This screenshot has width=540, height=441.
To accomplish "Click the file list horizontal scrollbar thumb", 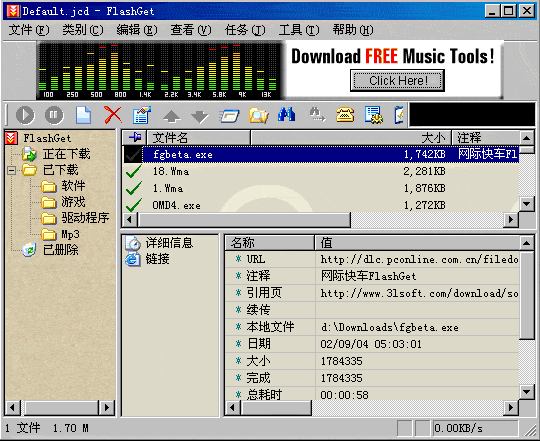I will tap(244, 219).
